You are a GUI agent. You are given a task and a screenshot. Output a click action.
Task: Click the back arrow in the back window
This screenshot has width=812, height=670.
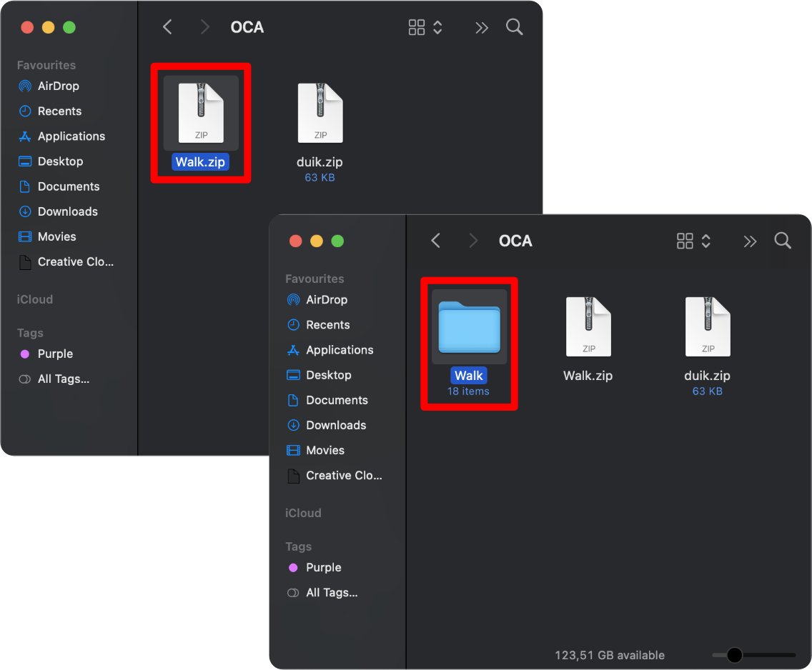167,27
